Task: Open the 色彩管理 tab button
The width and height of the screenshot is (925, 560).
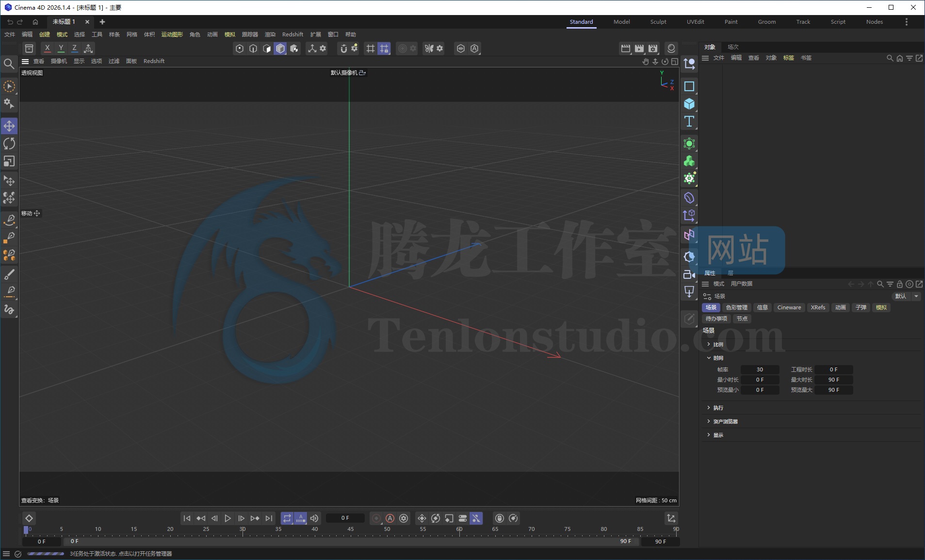Action: (736, 307)
